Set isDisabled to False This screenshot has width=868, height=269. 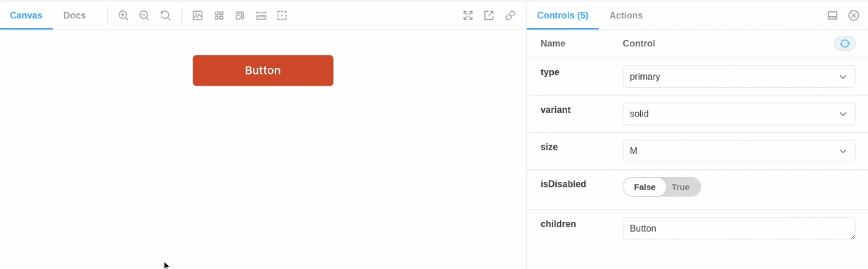click(644, 187)
